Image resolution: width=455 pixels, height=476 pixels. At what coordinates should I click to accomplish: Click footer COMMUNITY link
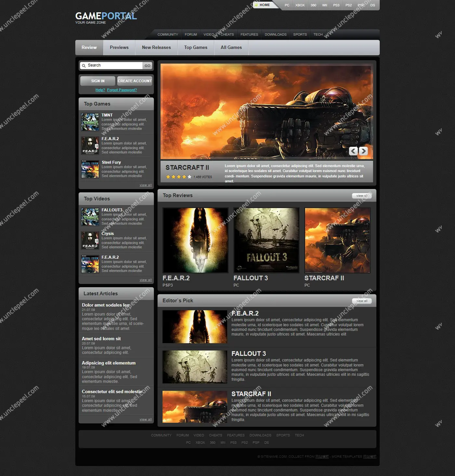(x=161, y=435)
